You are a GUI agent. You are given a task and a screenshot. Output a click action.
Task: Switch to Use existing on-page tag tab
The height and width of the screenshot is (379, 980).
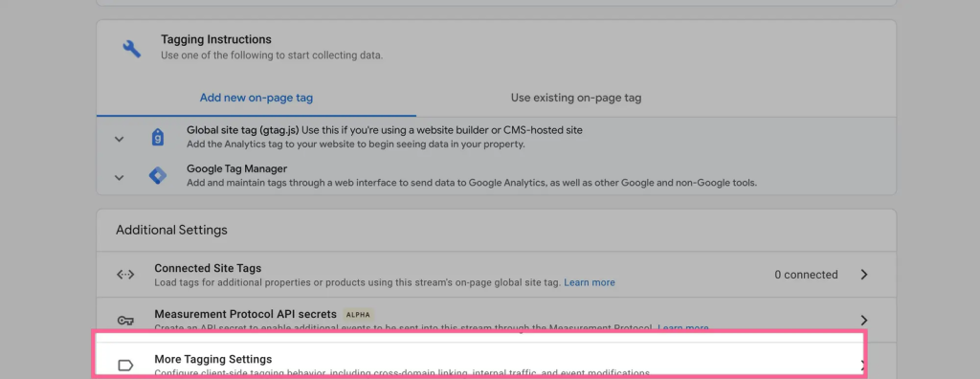point(576,98)
